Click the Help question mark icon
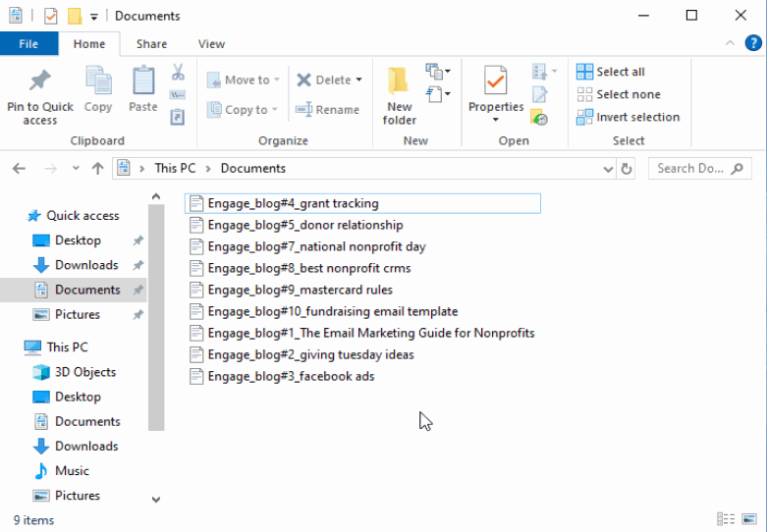Image resolution: width=767 pixels, height=532 pixels. (x=753, y=44)
